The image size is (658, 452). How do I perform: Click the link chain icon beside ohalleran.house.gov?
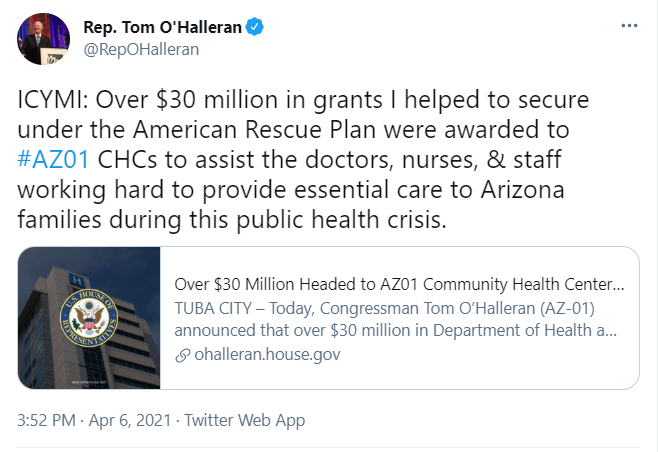pyautogui.click(x=183, y=355)
